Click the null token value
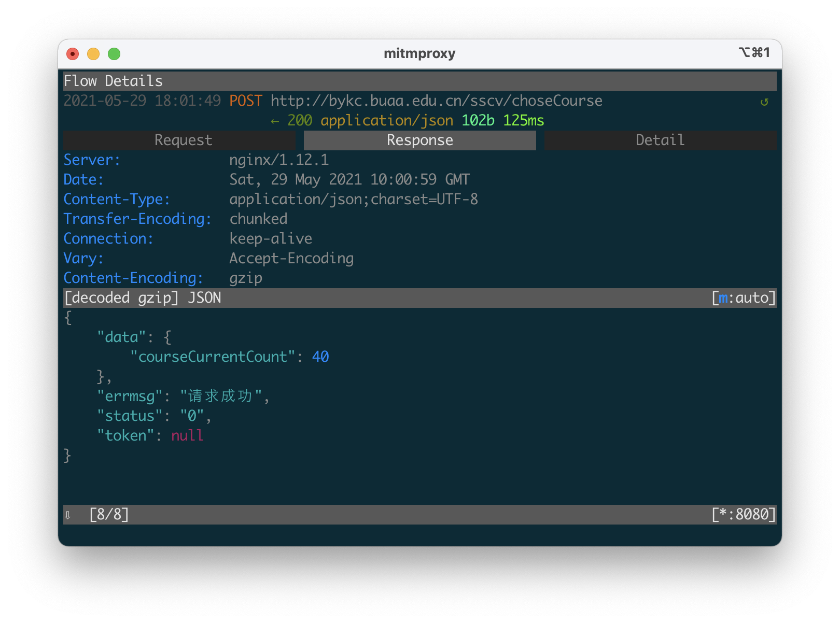 187,436
